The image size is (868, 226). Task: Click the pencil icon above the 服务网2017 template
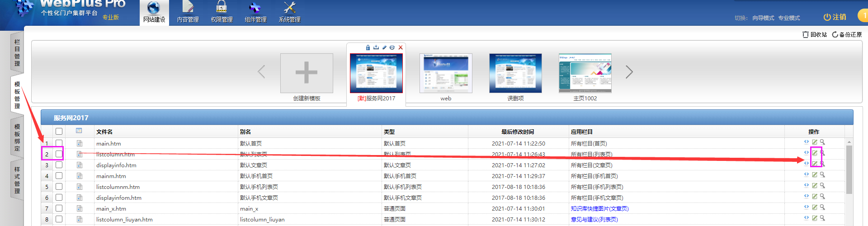[384, 47]
